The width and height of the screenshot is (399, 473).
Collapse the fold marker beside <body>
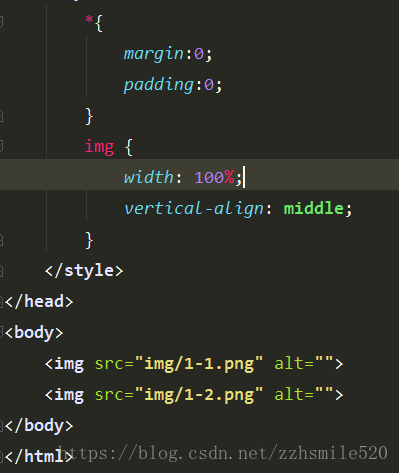[x=1, y=333]
